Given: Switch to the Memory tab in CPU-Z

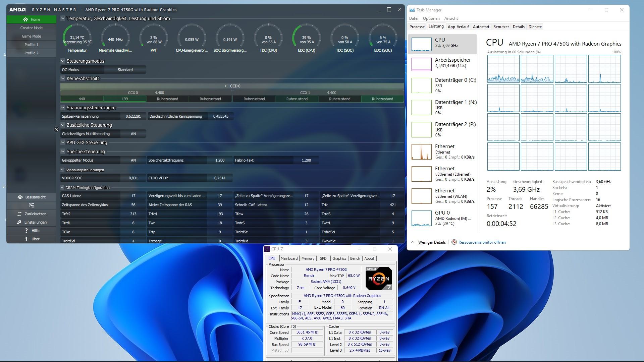Looking at the screenshot, I should [x=308, y=258].
